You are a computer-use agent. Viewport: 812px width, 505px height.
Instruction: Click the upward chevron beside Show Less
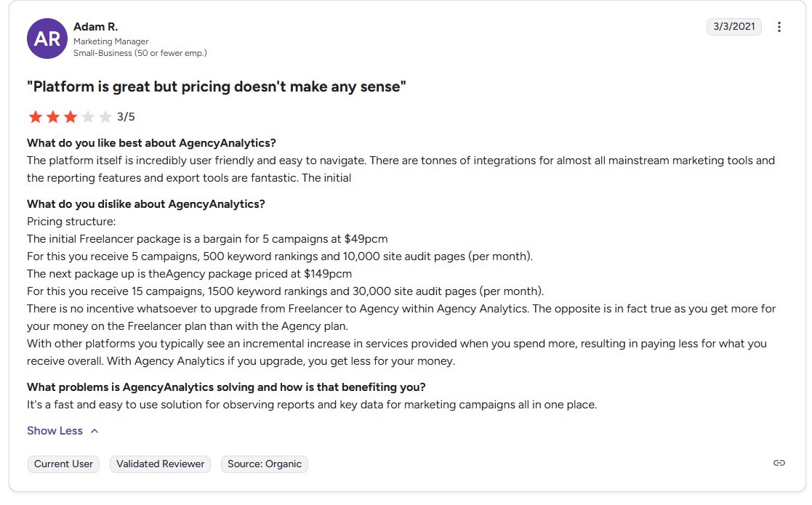click(x=95, y=431)
